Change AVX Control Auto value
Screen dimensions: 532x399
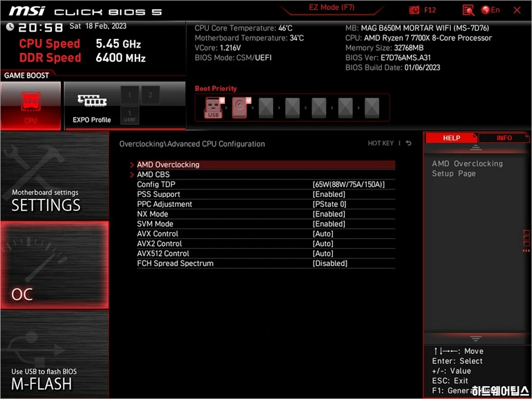click(323, 234)
